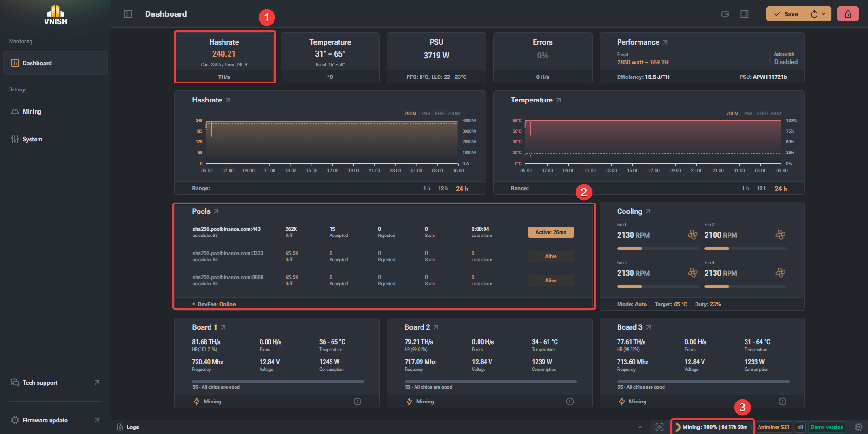Open Cooling details arrow
The width and height of the screenshot is (868, 434).
(648, 211)
